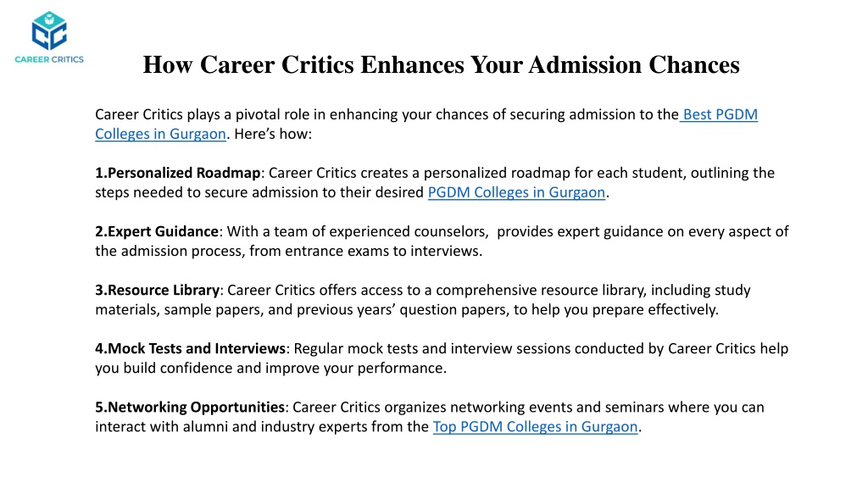Image resolution: width=868 pixels, height=488 pixels.
Task: Open the Top PGDM Colleges in Gurgaon link
Action: click(536, 427)
